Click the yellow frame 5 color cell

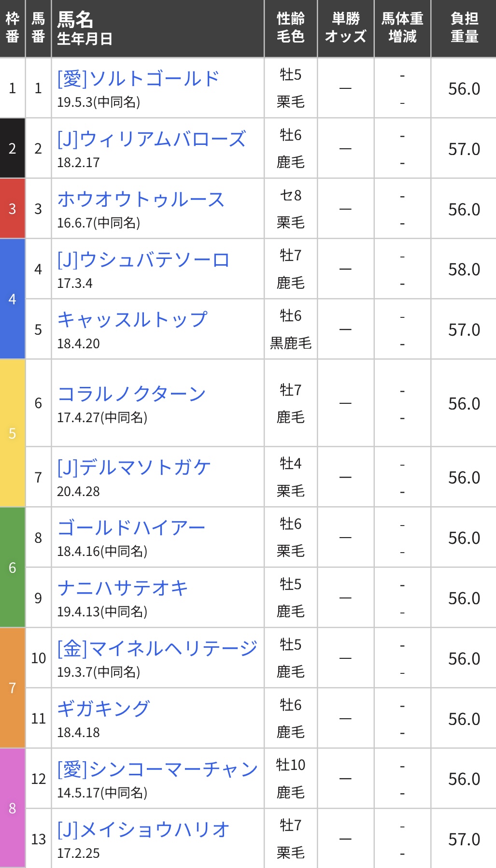coord(13,433)
